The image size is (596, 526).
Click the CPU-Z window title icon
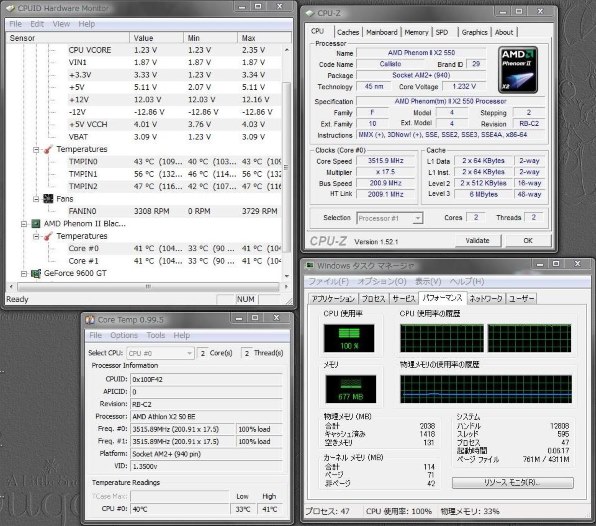click(310, 13)
